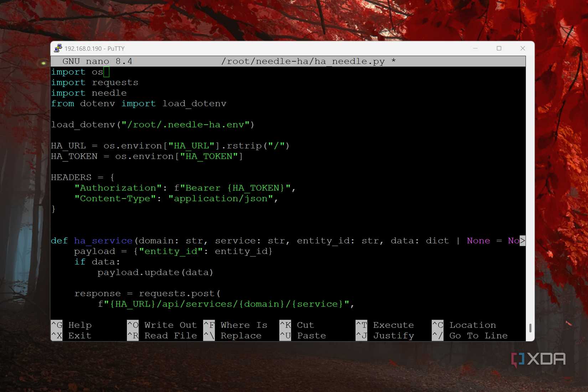Click the ^G Help shortcut

72,325
